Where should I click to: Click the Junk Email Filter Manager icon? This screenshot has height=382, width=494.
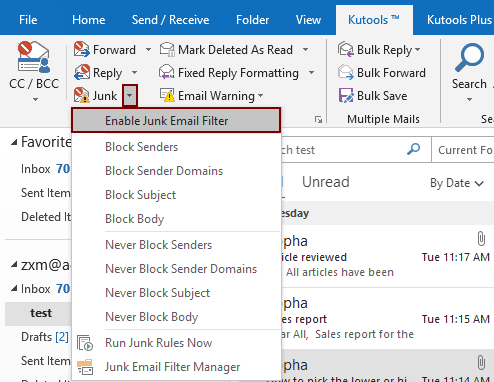(85, 367)
